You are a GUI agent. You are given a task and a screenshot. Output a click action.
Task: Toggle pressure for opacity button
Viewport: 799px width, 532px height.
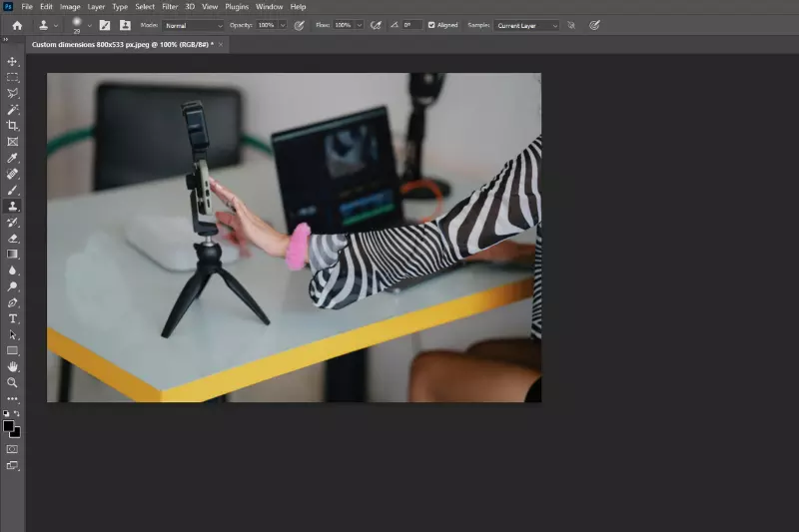coord(299,26)
